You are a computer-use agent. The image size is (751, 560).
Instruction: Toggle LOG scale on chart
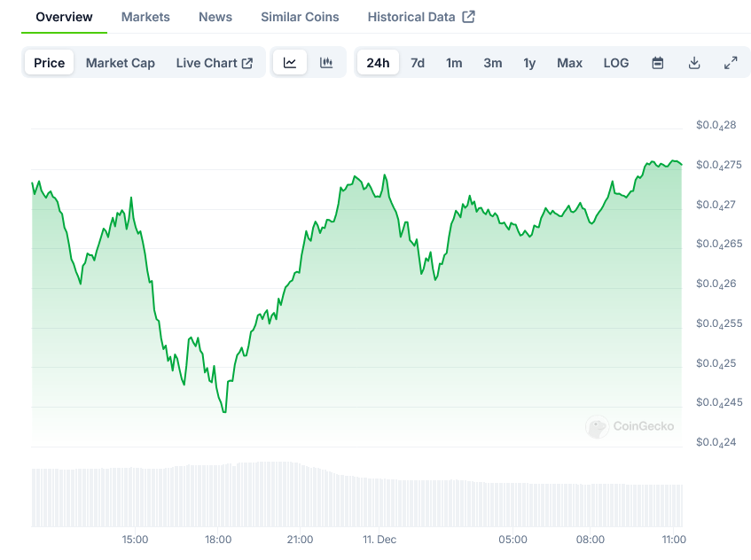click(x=616, y=63)
